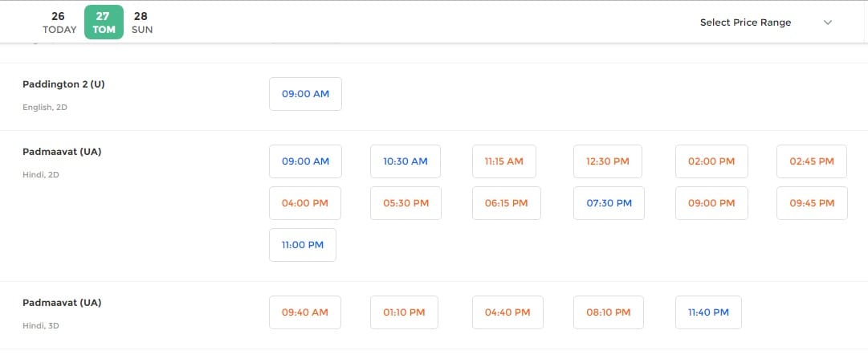Open Padmaavat (UA) Hindi 3D title
The image size is (868, 359).
[62, 303]
